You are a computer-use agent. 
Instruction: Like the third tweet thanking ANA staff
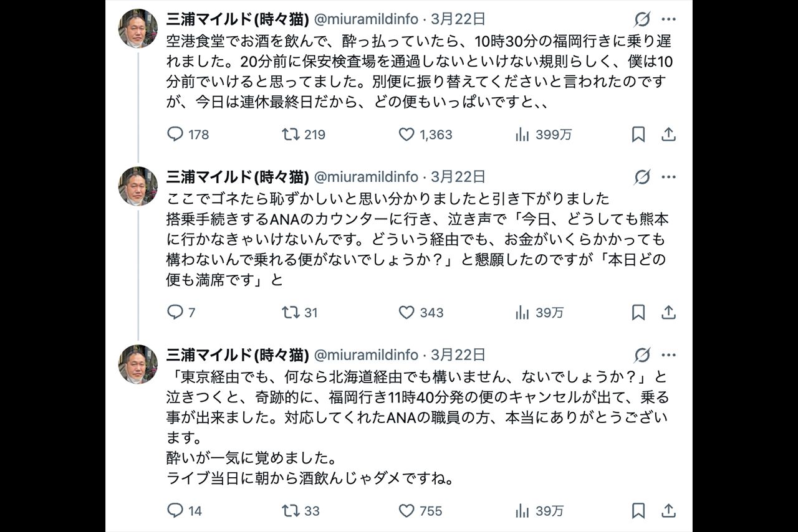click(x=406, y=511)
